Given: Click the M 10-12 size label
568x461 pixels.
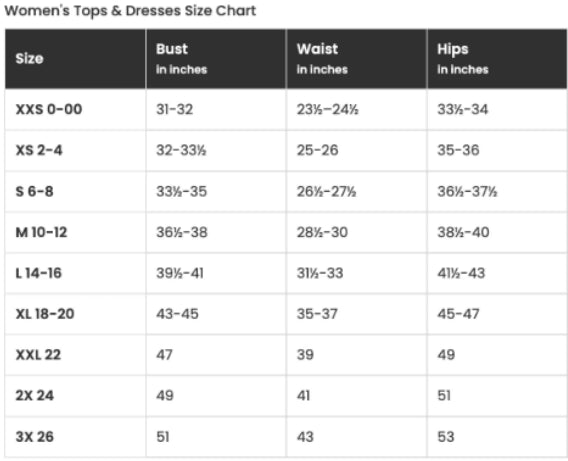Looking at the screenshot, I should (41, 232).
